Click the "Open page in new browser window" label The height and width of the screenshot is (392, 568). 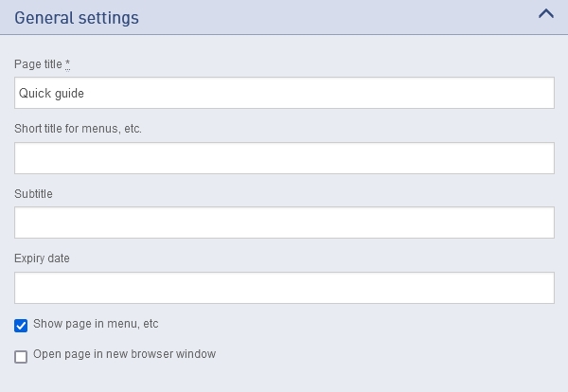pos(124,354)
